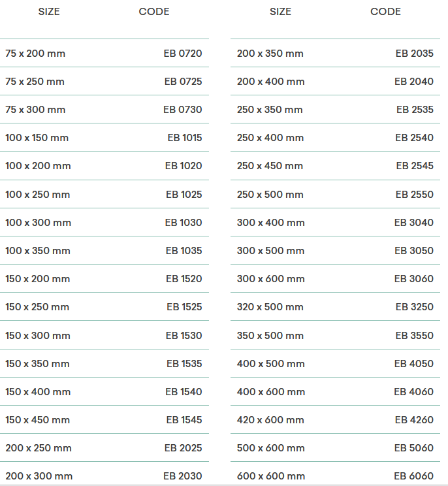
Task: Click the EB 4050 code
Action: (414, 364)
